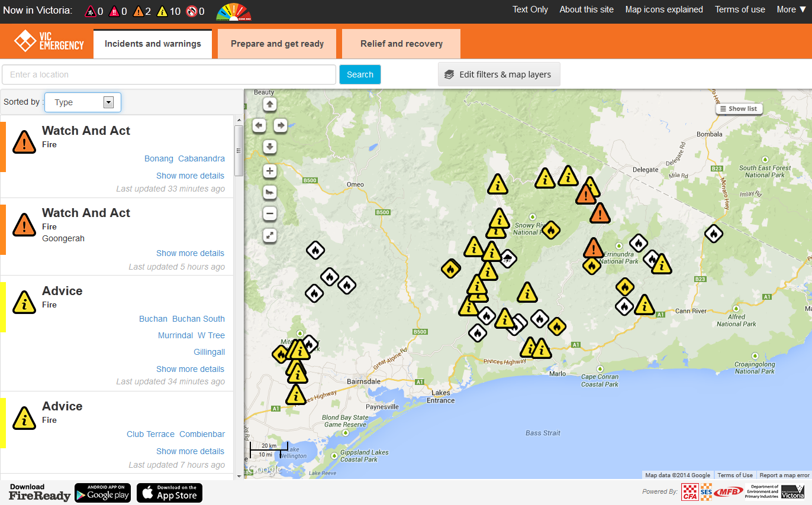Click the blue Search button
812x505 pixels.
pyautogui.click(x=360, y=75)
